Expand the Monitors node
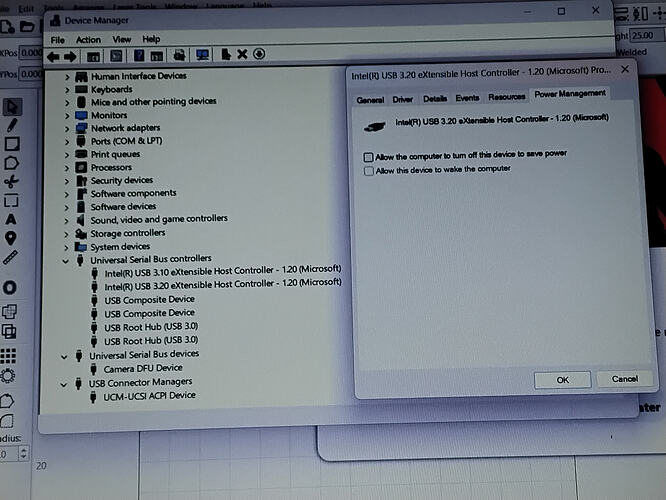Screen dimensions: 666x500 [67, 116]
